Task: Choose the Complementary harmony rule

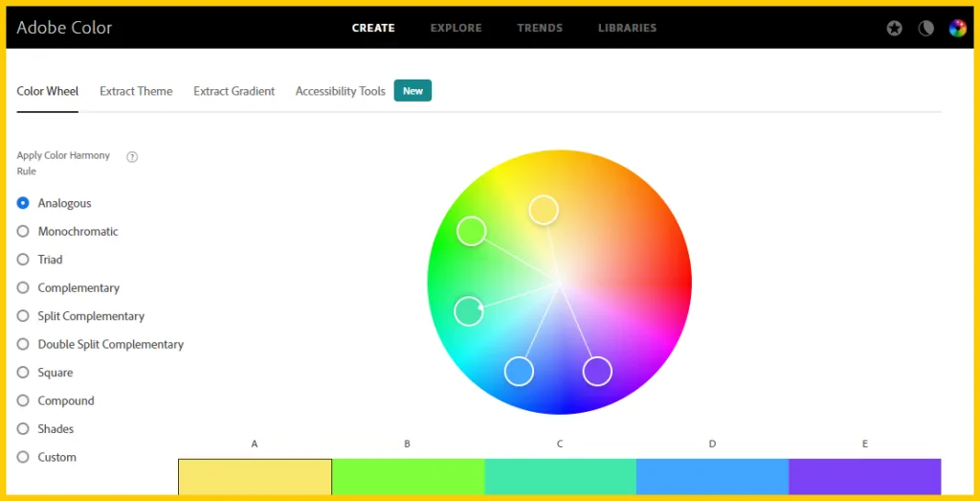Action: click(x=68, y=287)
